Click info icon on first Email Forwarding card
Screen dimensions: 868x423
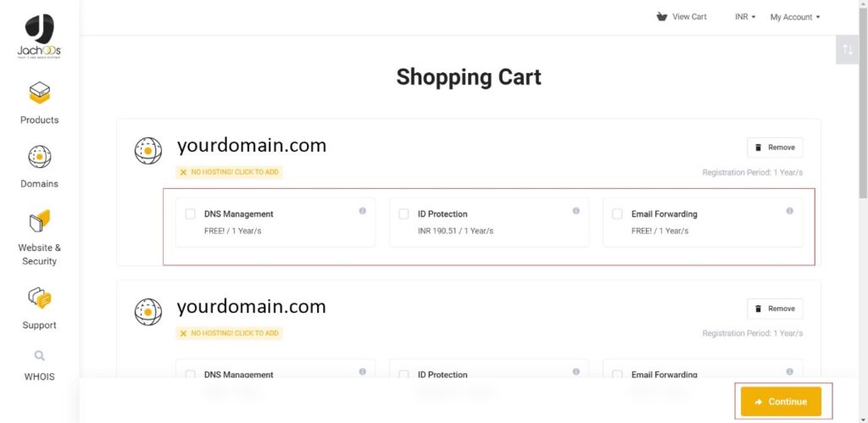(x=789, y=210)
